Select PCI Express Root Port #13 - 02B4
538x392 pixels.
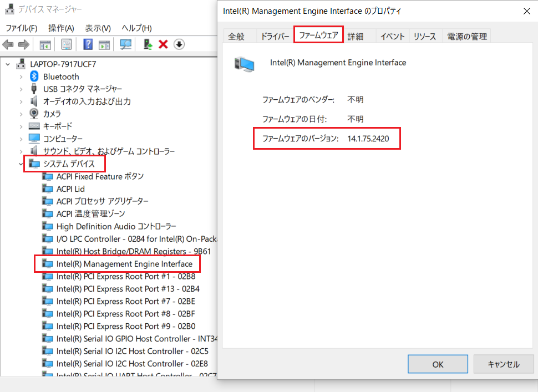click(x=128, y=289)
